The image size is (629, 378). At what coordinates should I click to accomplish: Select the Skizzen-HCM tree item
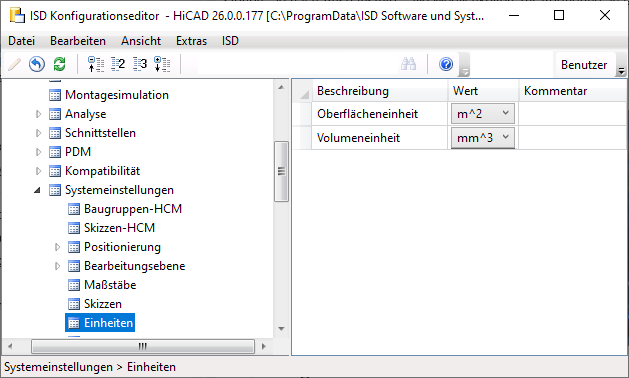119,228
